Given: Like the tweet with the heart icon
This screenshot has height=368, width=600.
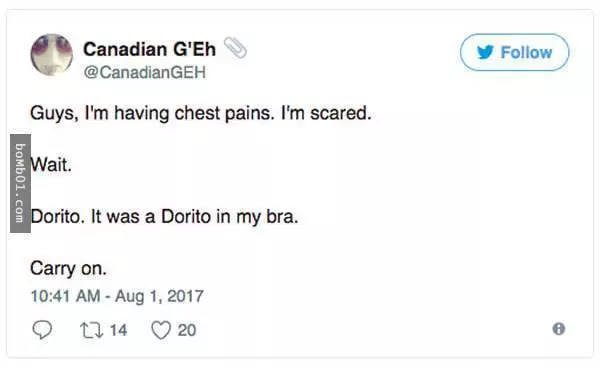Looking at the screenshot, I should coord(161,330).
